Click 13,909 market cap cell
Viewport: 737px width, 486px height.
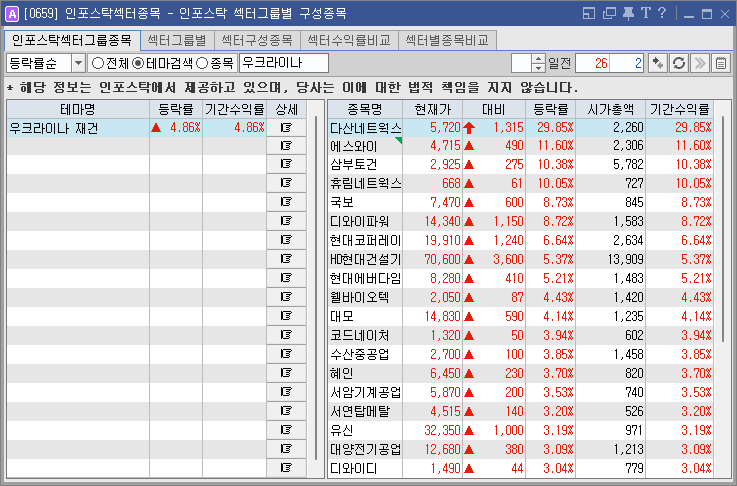(610, 259)
